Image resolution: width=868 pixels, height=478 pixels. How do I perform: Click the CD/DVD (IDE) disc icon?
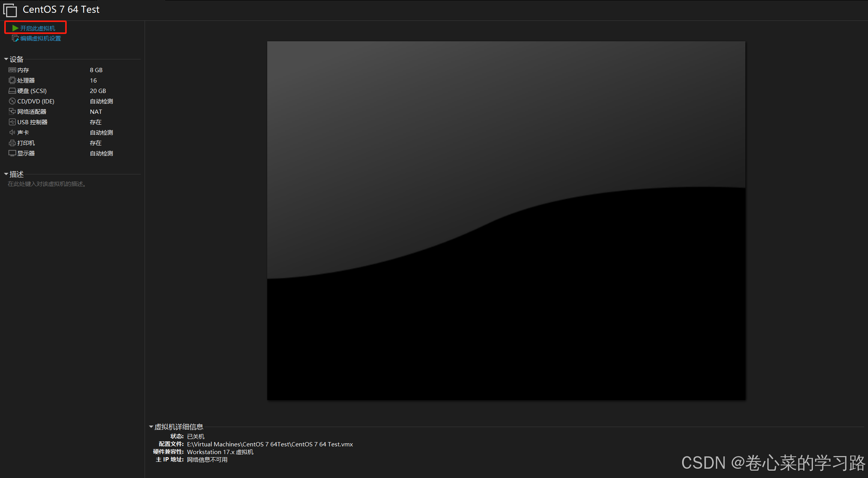[12, 101]
